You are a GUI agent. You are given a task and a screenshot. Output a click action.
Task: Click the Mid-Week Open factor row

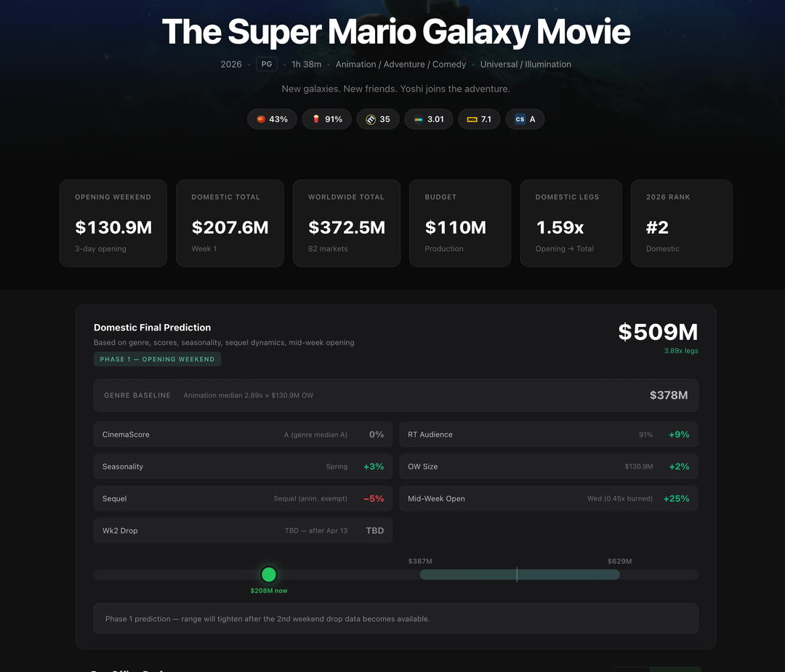click(548, 498)
